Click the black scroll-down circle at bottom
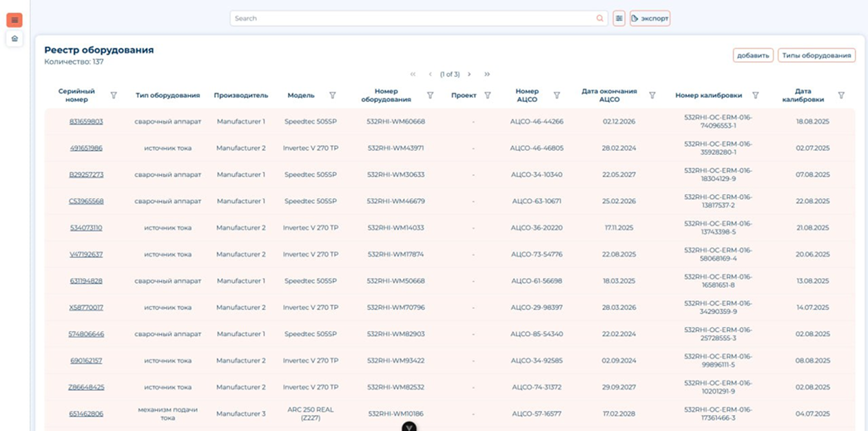Image resolution: width=868 pixels, height=431 pixels. [x=408, y=427]
